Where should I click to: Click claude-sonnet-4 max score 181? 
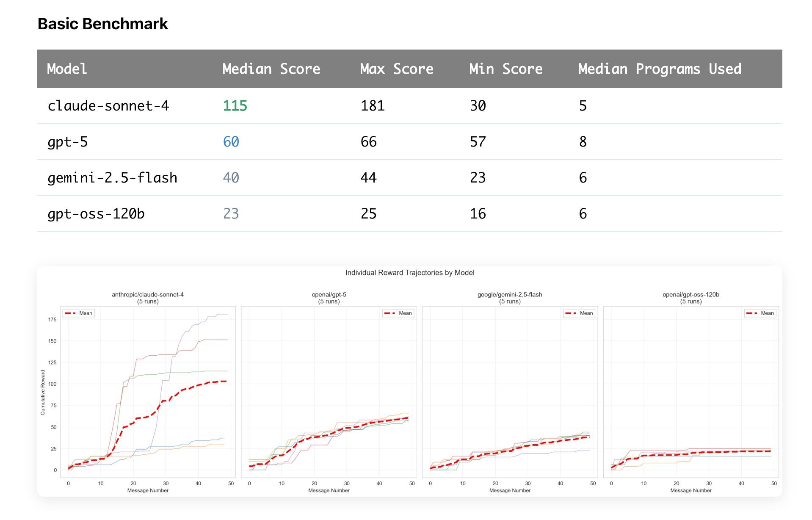(x=372, y=106)
